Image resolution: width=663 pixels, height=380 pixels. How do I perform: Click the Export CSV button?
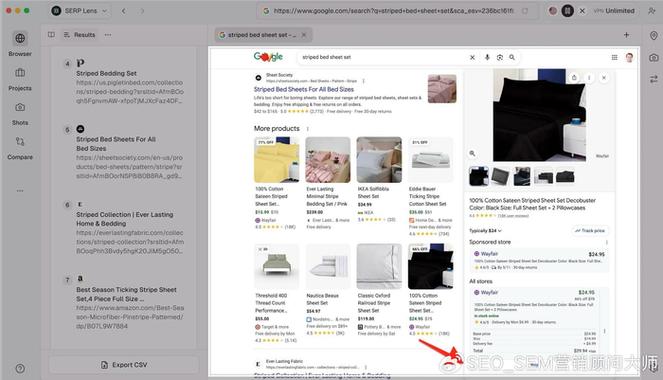tap(124, 365)
